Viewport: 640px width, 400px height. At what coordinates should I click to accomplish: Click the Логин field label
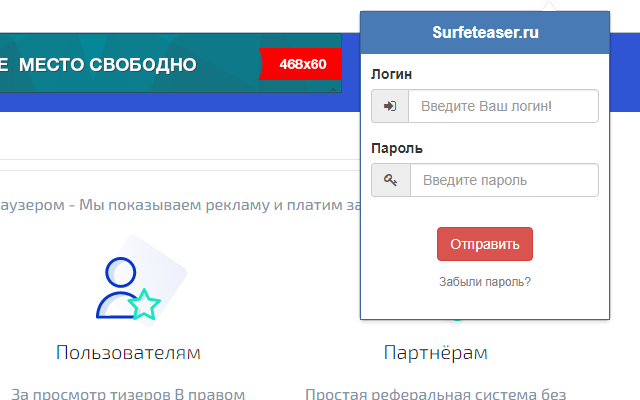coord(391,74)
